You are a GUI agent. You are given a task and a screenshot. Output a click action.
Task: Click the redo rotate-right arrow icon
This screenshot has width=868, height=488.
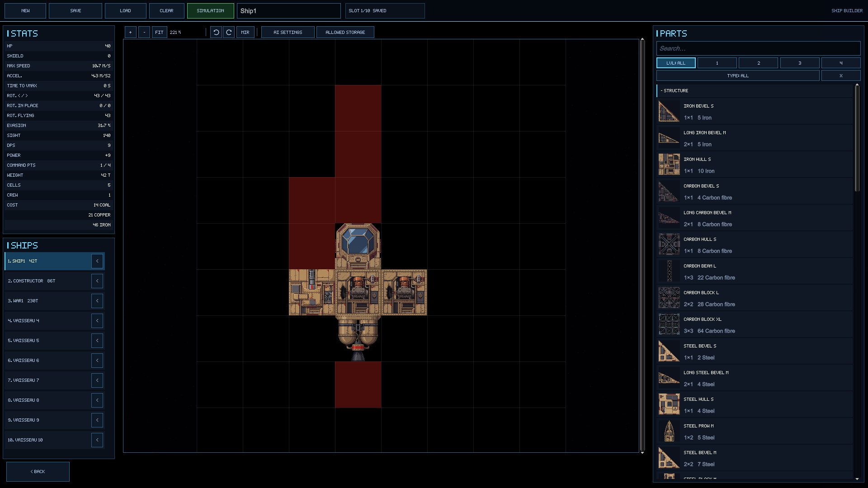[229, 32]
